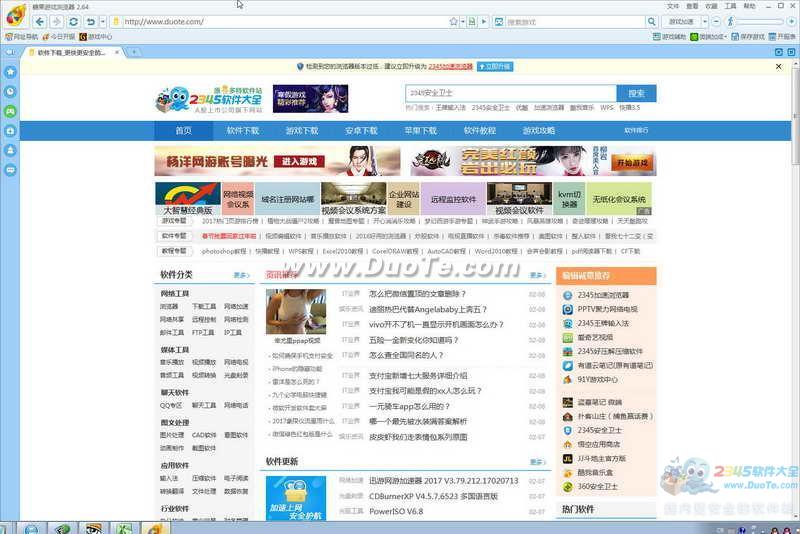Open the 远程监控软件 tile

[453, 199]
